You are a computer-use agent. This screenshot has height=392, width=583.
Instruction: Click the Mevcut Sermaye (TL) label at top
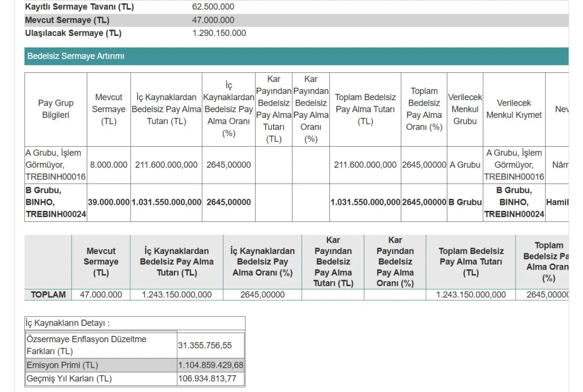coord(67,20)
